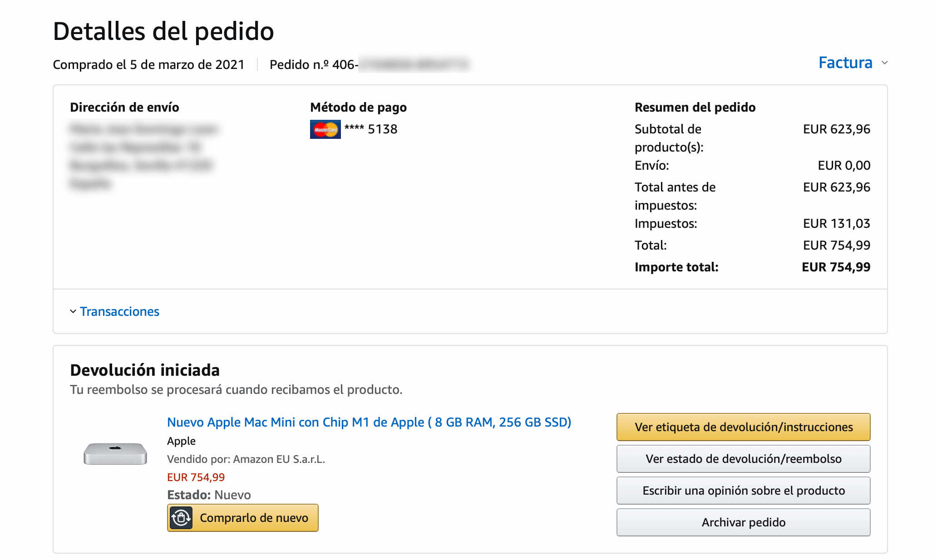
Task: Check Ver estado de devolución/reembolso
Action: coord(743,459)
